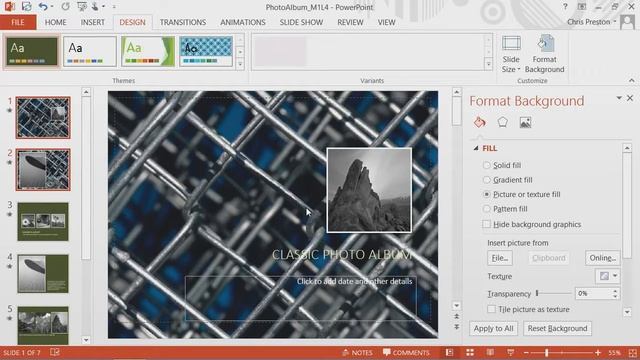Click the zoom in plus icon
640x360 pixels.
coord(598,352)
